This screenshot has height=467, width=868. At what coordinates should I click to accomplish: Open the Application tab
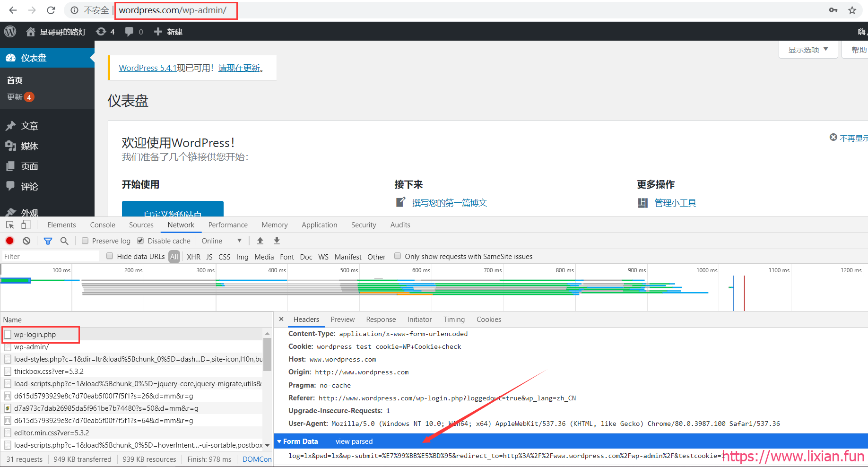(x=320, y=225)
